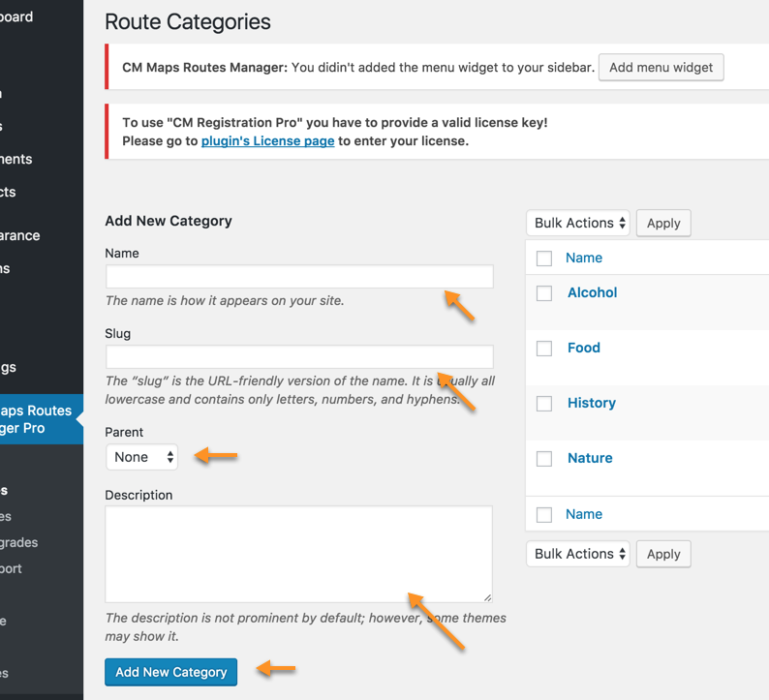This screenshot has width=769, height=700.
Task: Open the History category link
Action: 591,403
